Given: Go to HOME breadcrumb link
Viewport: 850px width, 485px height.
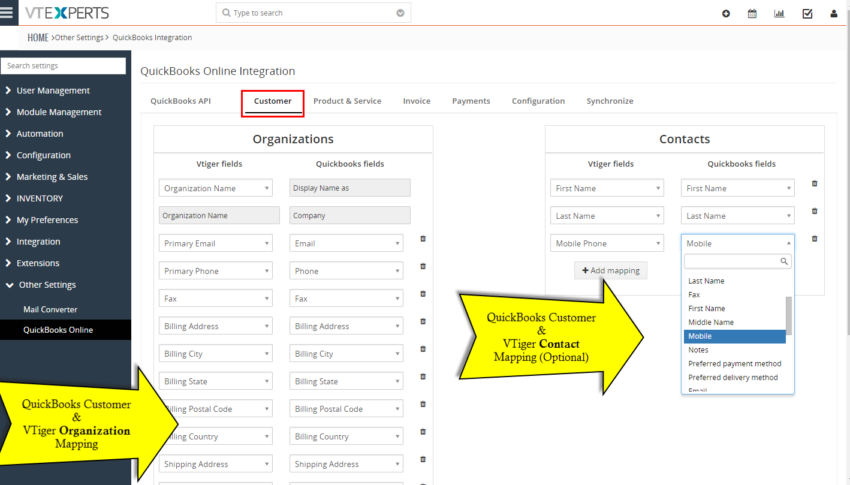Looking at the screenshot, I should click(38, 37).
